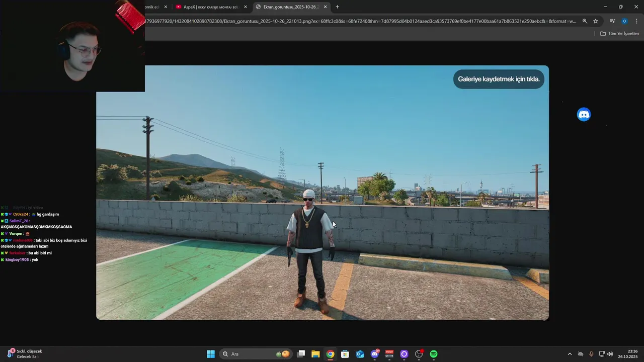Open OBS Studio from the taskbar
644x362 pixels.
click(419, 354)
